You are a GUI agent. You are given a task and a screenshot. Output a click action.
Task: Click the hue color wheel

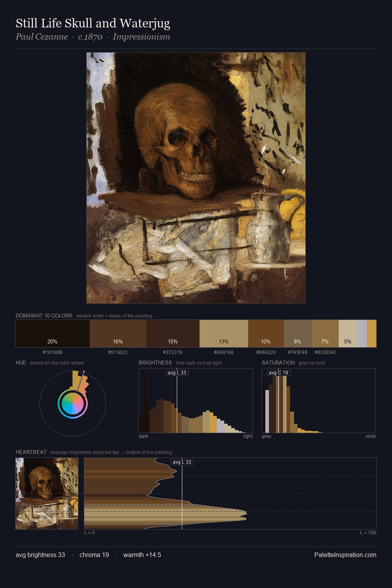(x=73, y=403)
